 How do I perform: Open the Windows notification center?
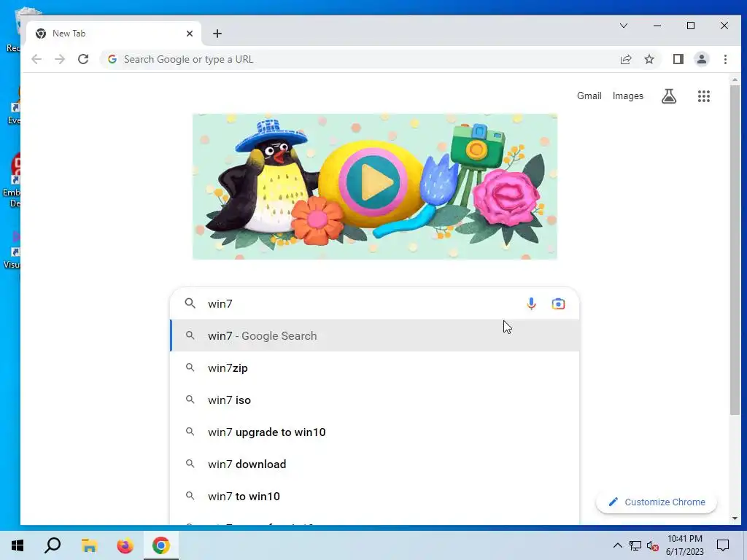point(723,545)
